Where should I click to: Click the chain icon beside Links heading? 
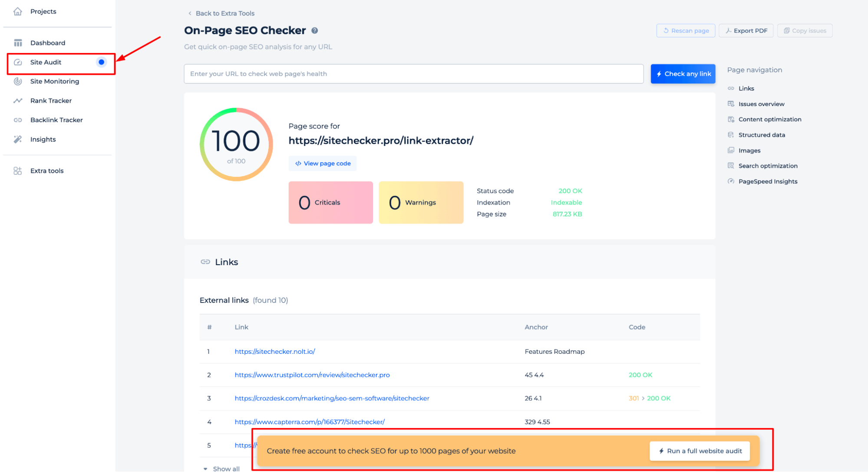(205, 262)
